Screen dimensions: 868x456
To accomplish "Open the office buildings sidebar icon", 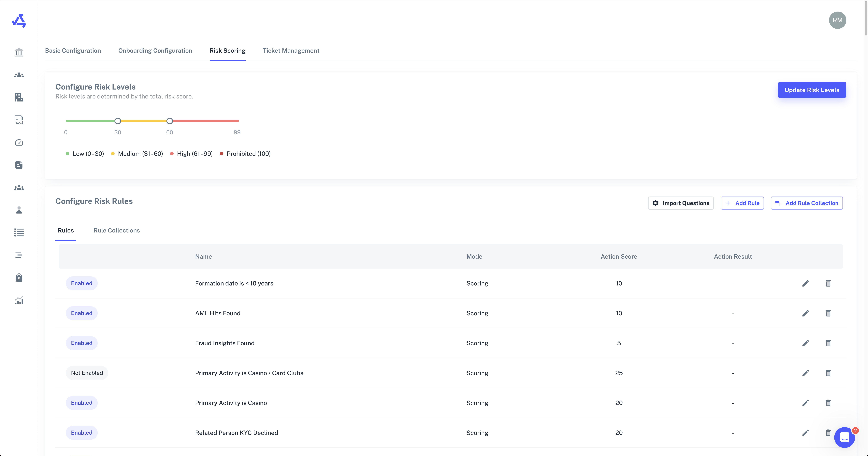I will (19, 97).
